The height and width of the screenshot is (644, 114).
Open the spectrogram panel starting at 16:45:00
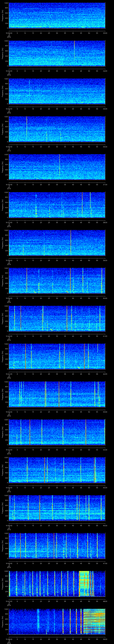coord(57,508)
